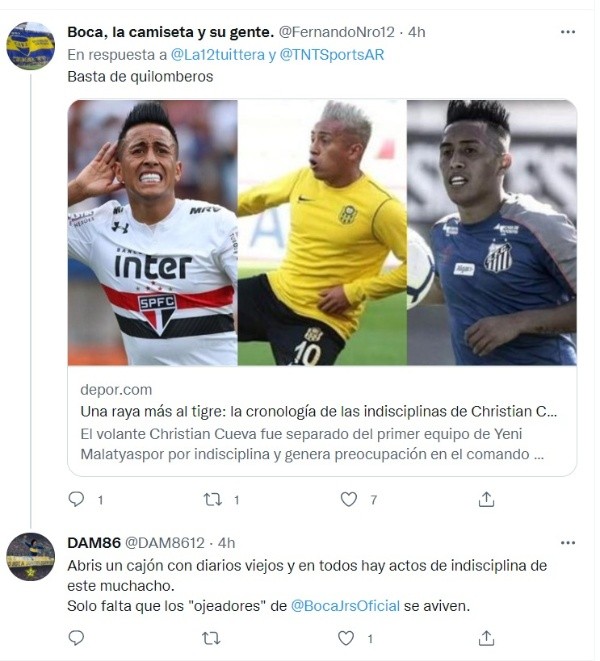Open DAM86's profile avatar

(31, 557)
